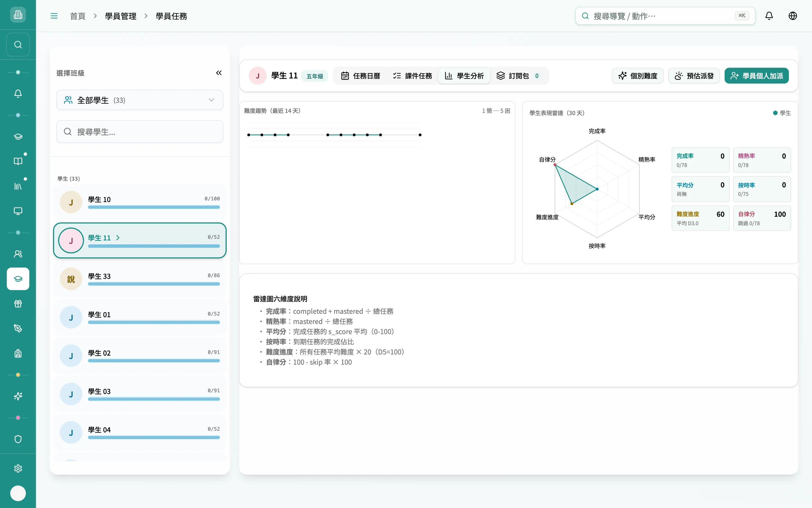Click the 自律分 stat card
Viewport: 812px width, 508px height.
[762, 218]
